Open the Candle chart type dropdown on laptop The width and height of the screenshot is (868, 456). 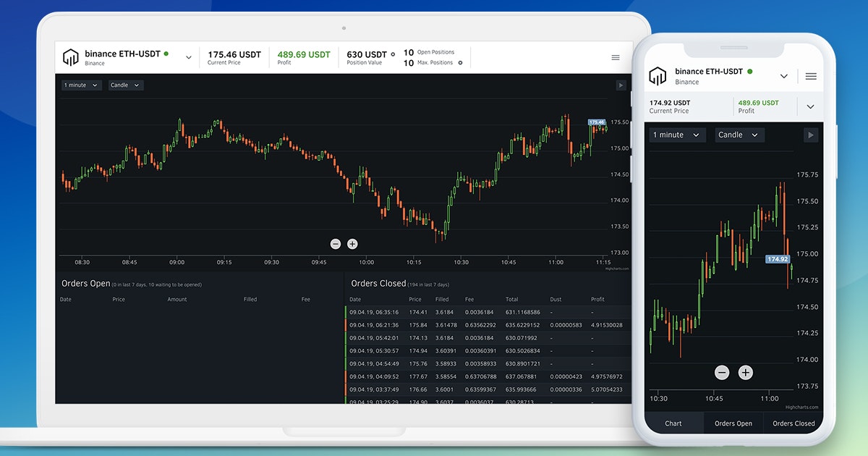click(126, 85)
